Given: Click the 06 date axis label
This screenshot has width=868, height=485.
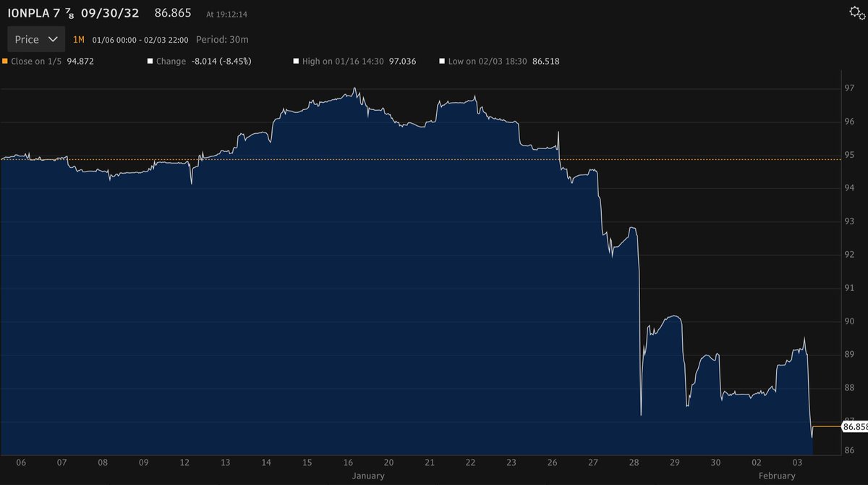Looking at the screenshot, I should (x=21, y=463).
